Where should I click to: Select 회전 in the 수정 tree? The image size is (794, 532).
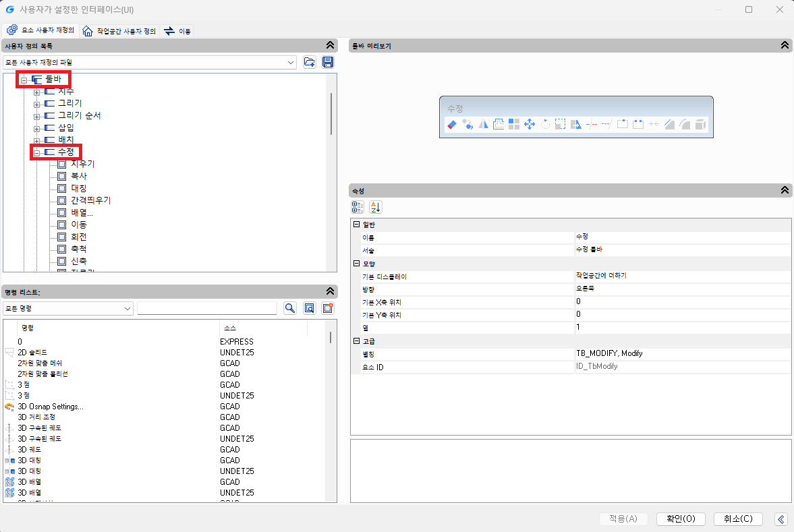[x=78, y=237]
